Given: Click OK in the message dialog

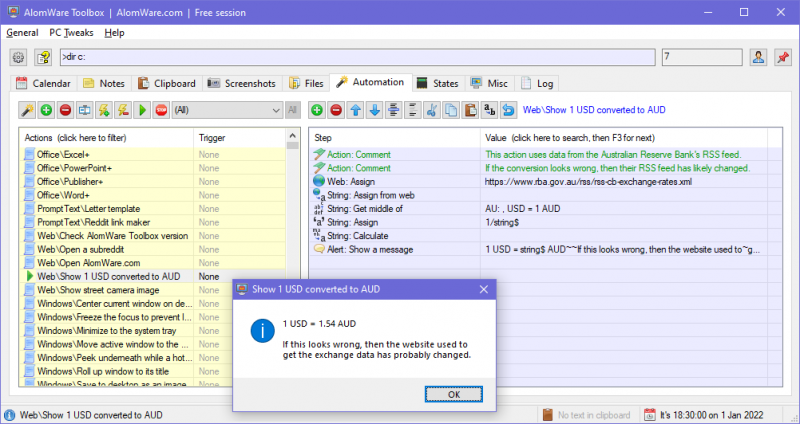Looking at the screenshot, I should [x=454, y=394].
